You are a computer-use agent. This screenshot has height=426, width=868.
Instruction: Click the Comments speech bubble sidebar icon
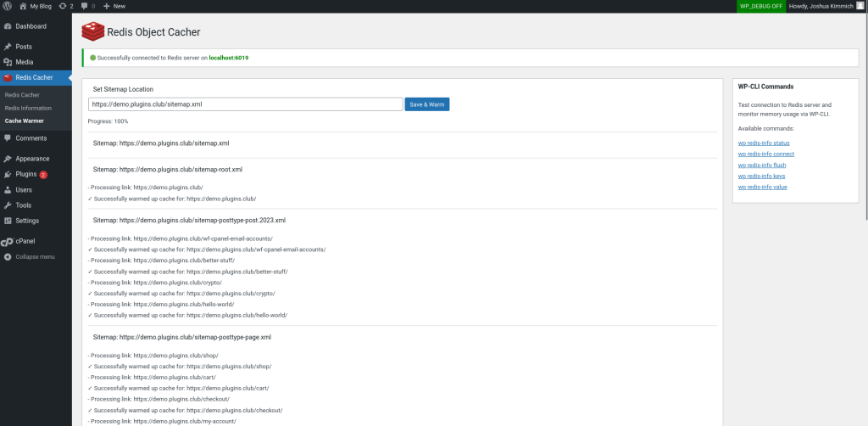8,138
